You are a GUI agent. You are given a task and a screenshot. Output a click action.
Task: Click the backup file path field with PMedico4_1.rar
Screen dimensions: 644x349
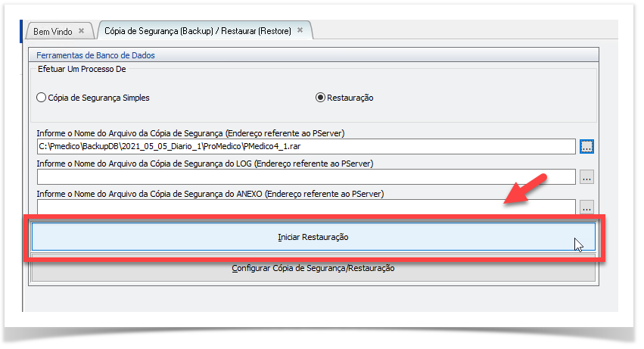pyautogui.click(x=306, y=146)
